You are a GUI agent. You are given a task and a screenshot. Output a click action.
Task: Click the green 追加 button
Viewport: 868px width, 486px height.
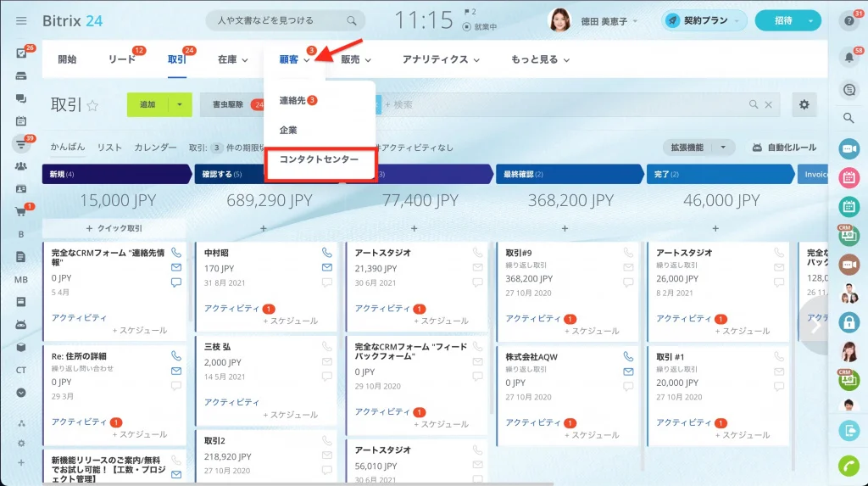click(x=147, y=104)
